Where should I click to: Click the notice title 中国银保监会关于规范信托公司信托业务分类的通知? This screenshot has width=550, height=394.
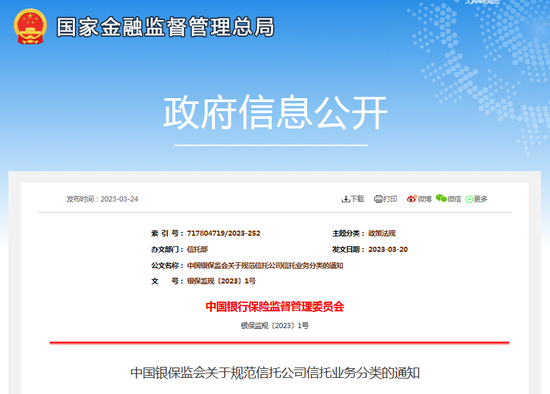pos(275,373)
